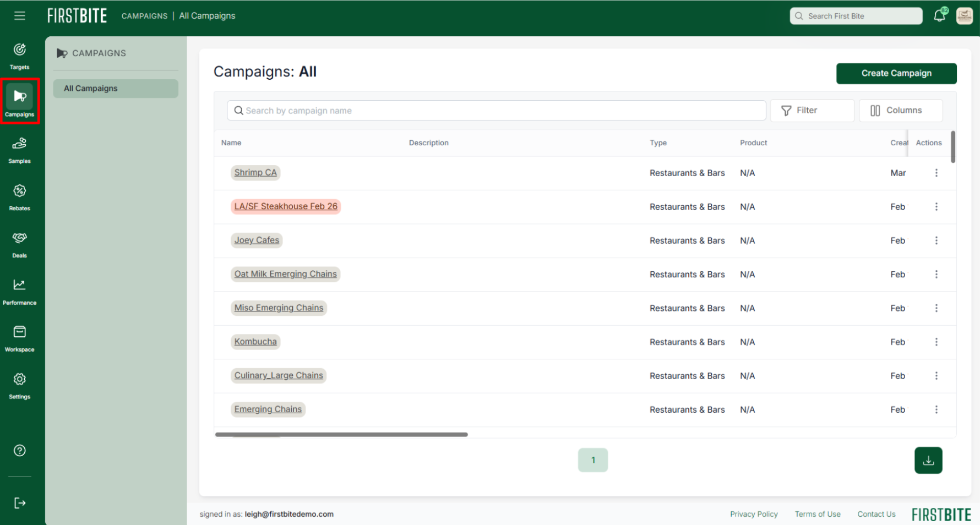The image size is (980, 525).
Task: Open Terms of Use
Action: tap(818, 514)
